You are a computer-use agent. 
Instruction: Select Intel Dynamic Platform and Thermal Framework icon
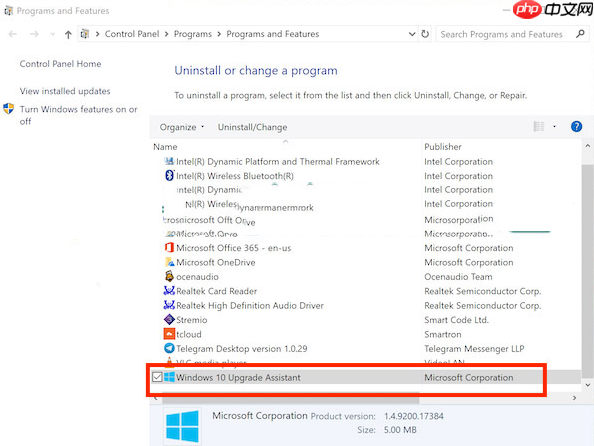(169, 161)
